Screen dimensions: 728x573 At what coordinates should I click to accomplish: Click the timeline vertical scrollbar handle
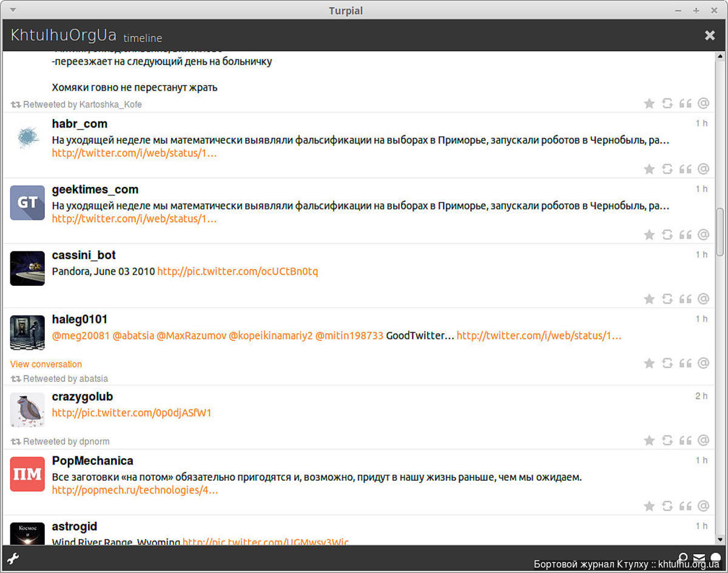720,232
